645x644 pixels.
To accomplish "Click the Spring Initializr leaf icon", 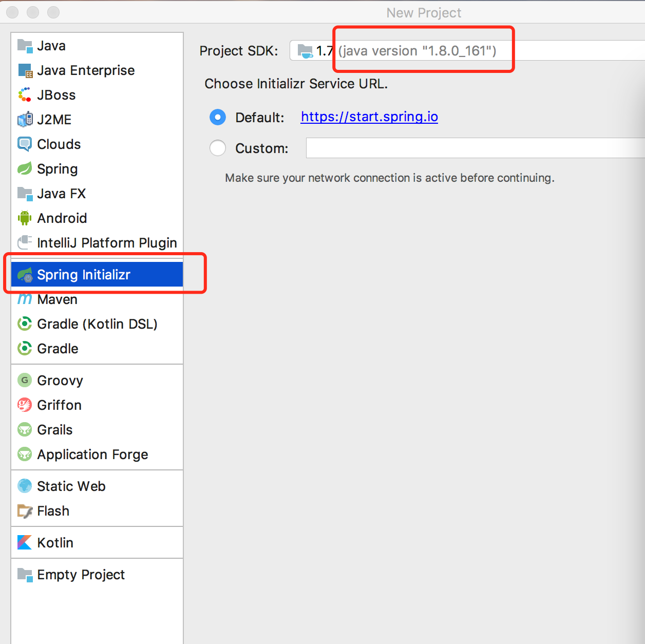I will click(25, 275).
